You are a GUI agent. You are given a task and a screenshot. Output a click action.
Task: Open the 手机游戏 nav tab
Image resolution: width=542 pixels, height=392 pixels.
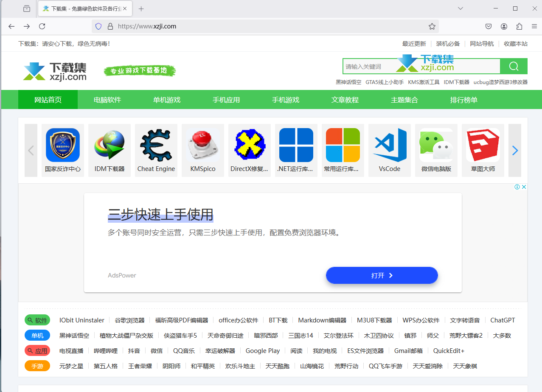(x=286, y=100)
